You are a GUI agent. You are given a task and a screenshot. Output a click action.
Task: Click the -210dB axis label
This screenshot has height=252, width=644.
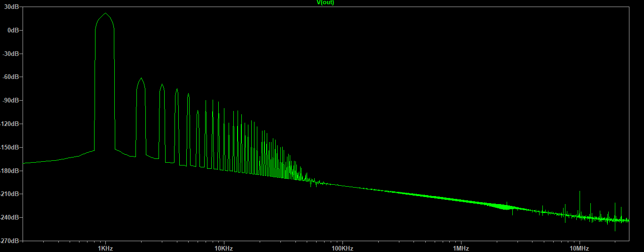(x=10, y=194)
